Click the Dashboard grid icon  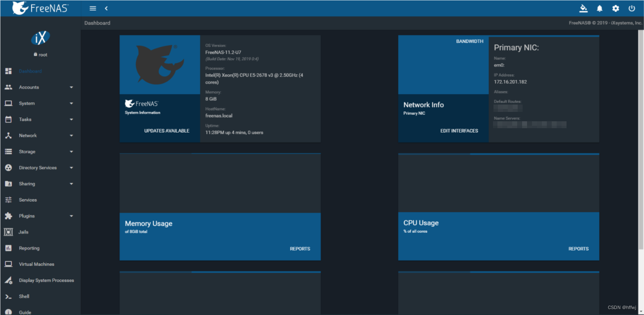coord(8,71)
